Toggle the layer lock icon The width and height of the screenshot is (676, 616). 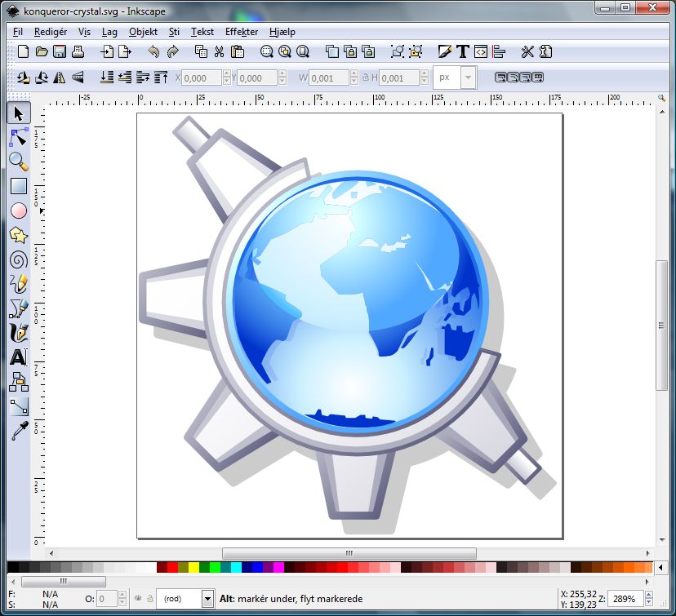coord(149,599)
